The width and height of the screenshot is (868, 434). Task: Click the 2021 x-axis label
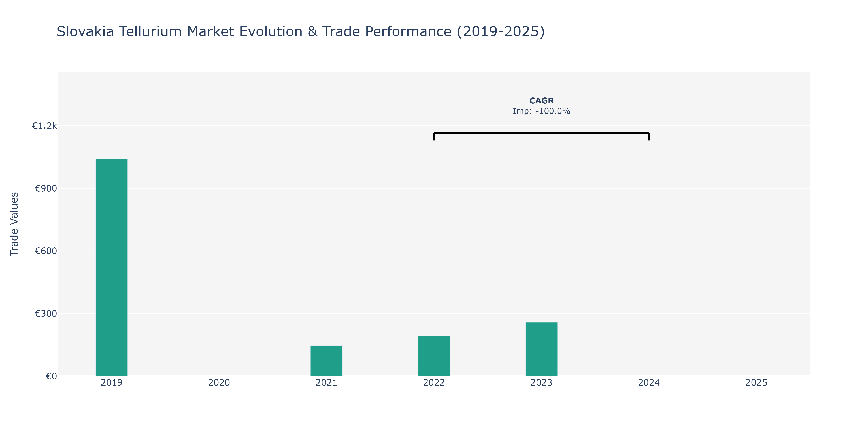327,383
